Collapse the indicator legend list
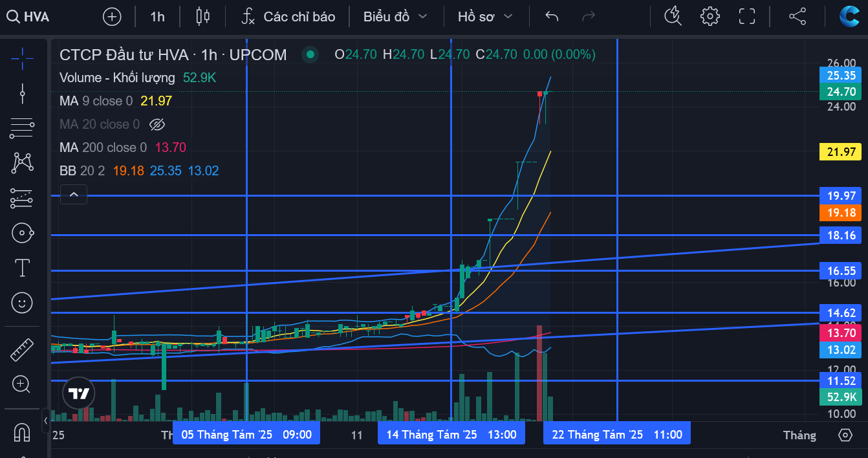This screenshot has height=458, width=868. coord(74,194)
